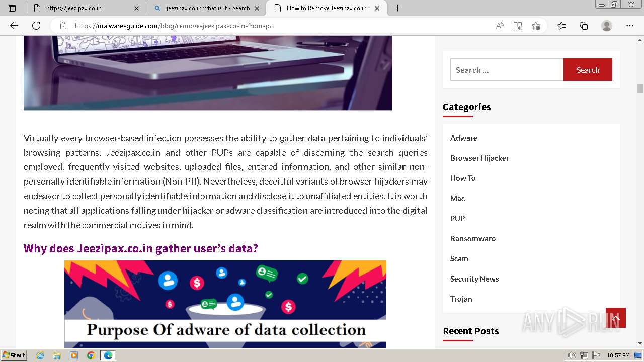Launch Internet Explorer from taskbar
This screenshot has height=362, width=644.
(40, 355)
